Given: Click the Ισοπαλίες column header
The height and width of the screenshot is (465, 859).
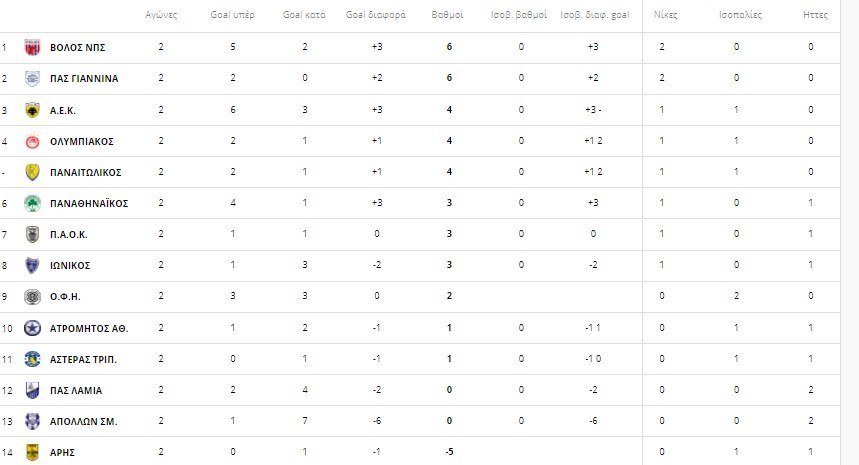Looking at the screenshot, I should (737, 16).
